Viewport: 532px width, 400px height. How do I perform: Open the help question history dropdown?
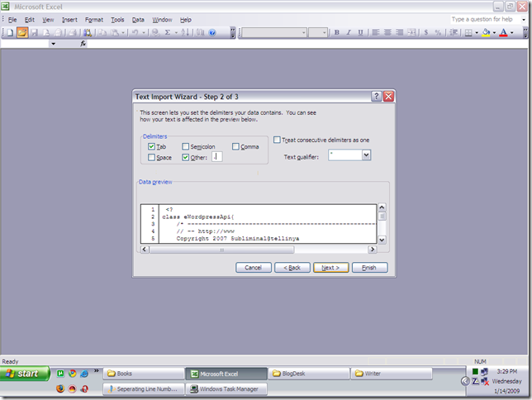click(524, 20)
